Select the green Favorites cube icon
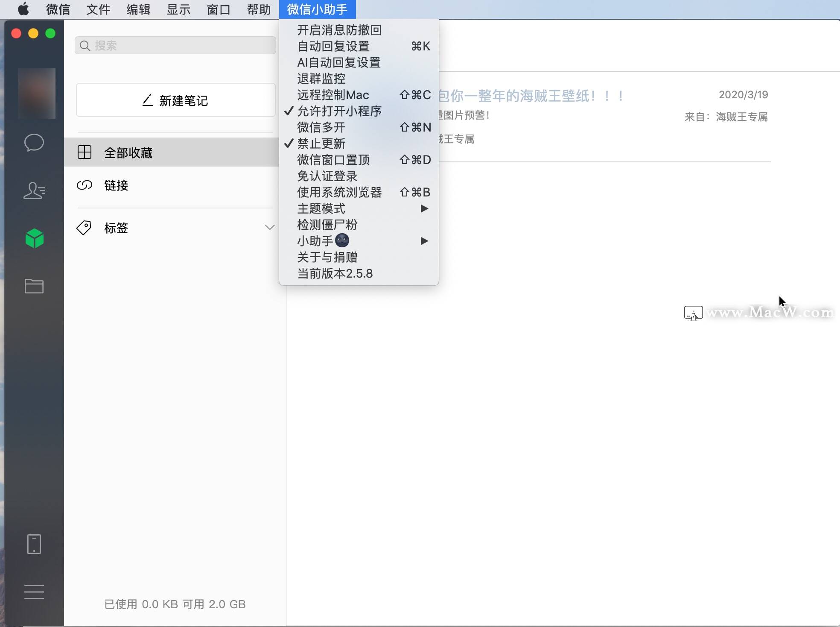The image size is (840, 627). pos(35,238)
